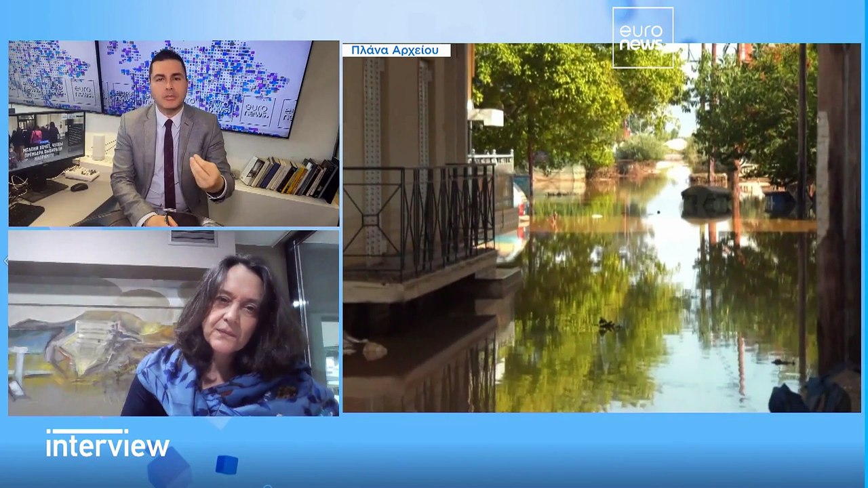The width and height of the screenshot is (868, 488).
Task: Open the studio presenter video panel
Action: pos(174,134)
